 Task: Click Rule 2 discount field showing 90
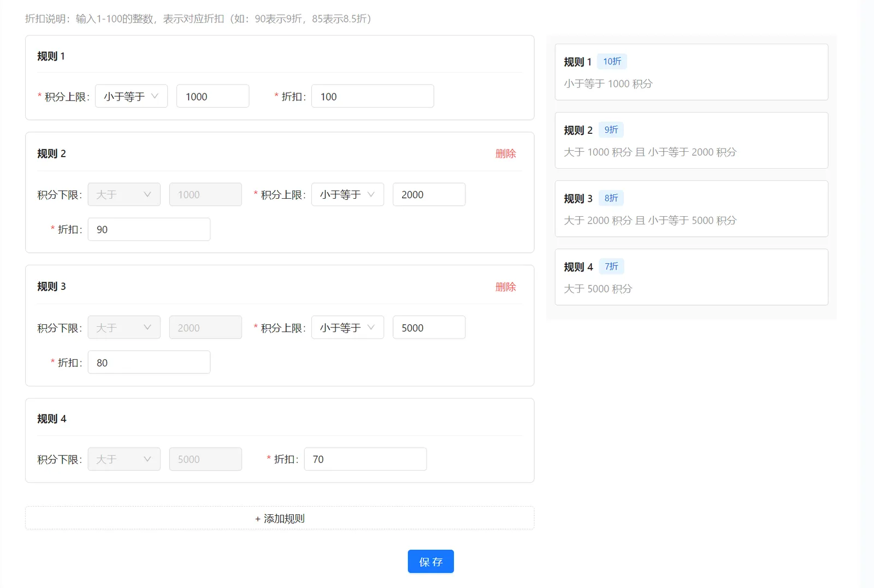[x=149, y=229]
